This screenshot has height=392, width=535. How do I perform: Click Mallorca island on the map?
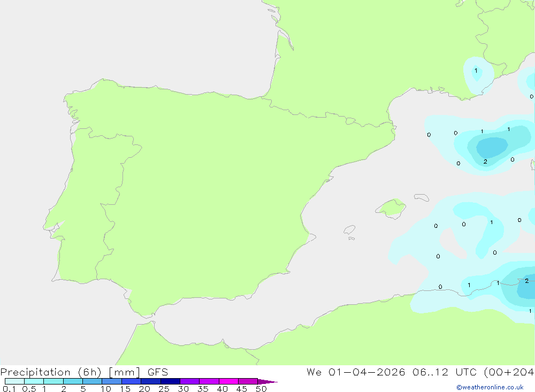tap(391, 208)
